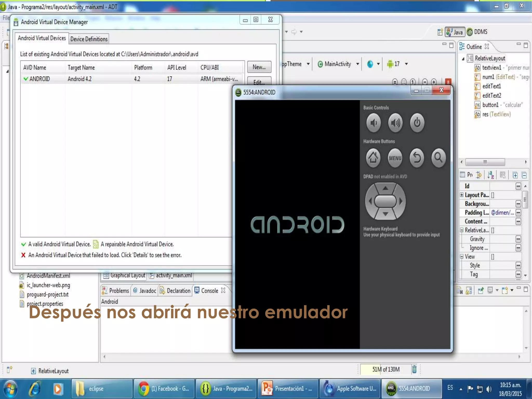Click the Open Perspective icon
Screen dimensions: 532x399
pyautogui.click(x=440, y=32)
